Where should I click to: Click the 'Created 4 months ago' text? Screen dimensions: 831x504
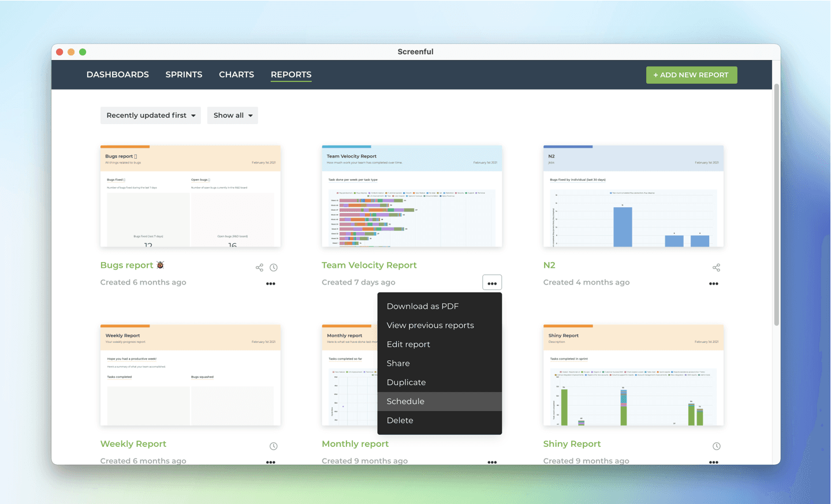click(x=586, y=282)
